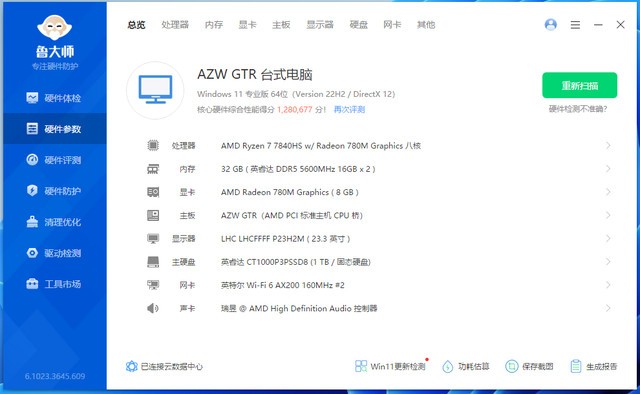Image resolution: width=640 pixels, height=394 pixels.
Task: Open Win11更新检测 tool
Action: (391, 366)
